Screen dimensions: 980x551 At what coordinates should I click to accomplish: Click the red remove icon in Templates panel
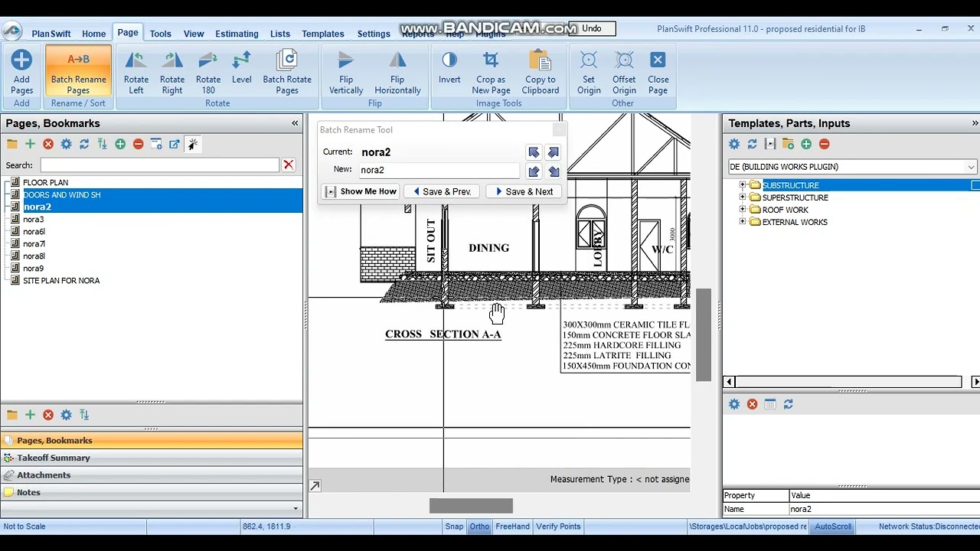(824, 144)
